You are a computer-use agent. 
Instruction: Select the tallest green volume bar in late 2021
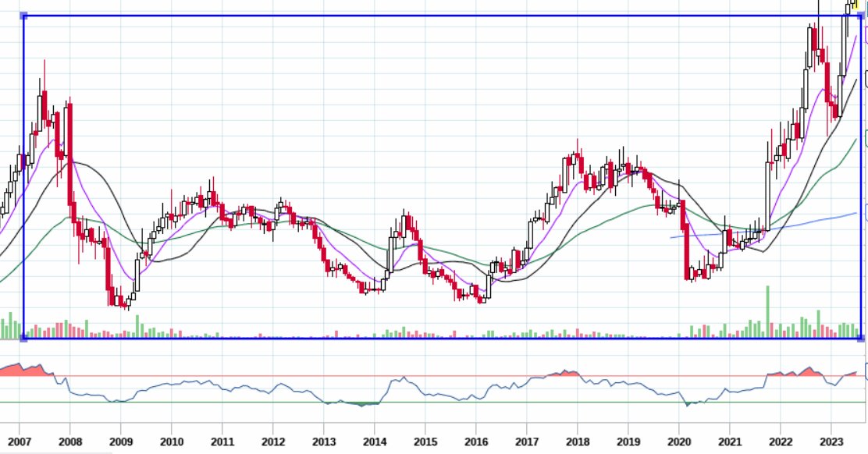coord(767,311)
